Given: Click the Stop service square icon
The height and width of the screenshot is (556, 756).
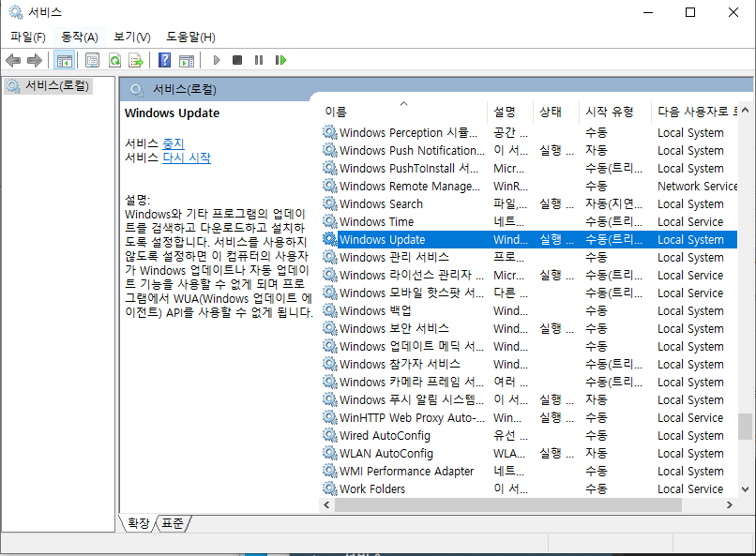Looking at the screenshot, I should pyautogui.click(x=237, y=60).
